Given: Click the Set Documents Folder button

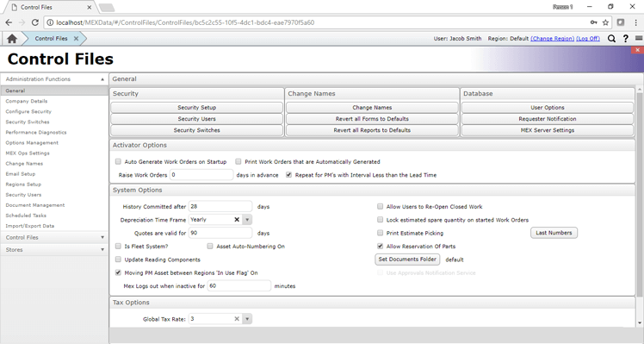Looking at the screenshot, I should 407,260.
